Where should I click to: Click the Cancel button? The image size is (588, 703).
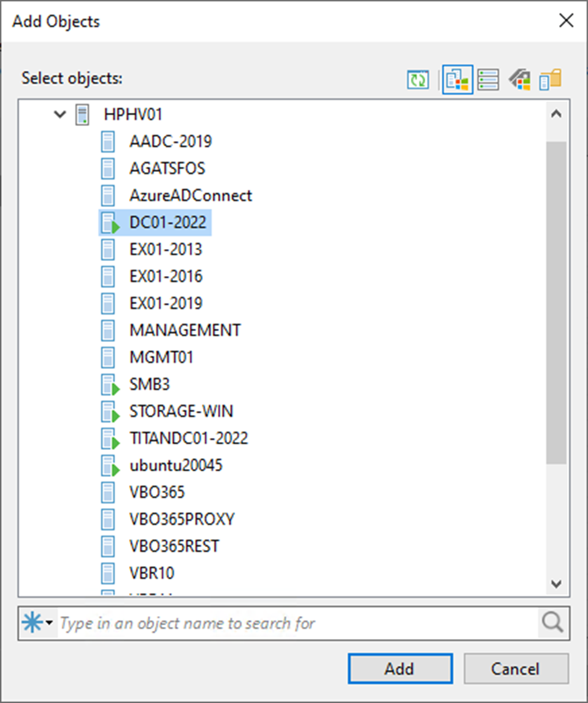[516, 669]
